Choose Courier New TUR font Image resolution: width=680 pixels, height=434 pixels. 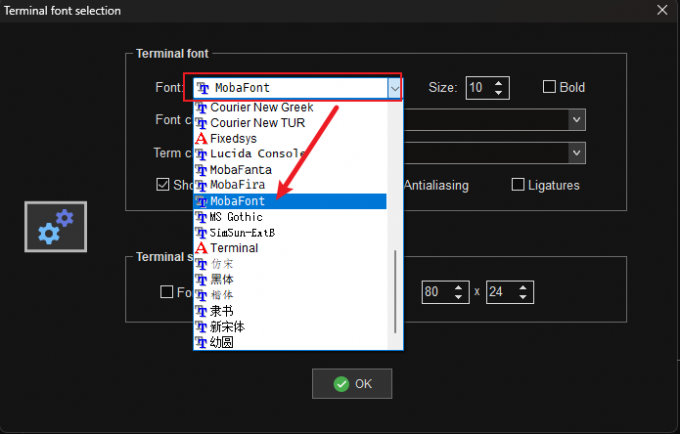point(290,123)
